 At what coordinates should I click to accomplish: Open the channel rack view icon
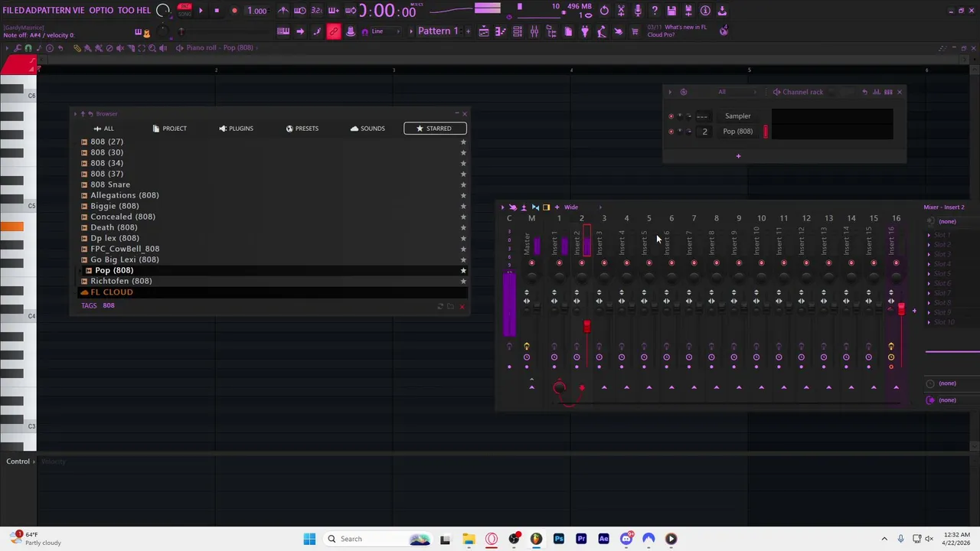coord(518,31)
